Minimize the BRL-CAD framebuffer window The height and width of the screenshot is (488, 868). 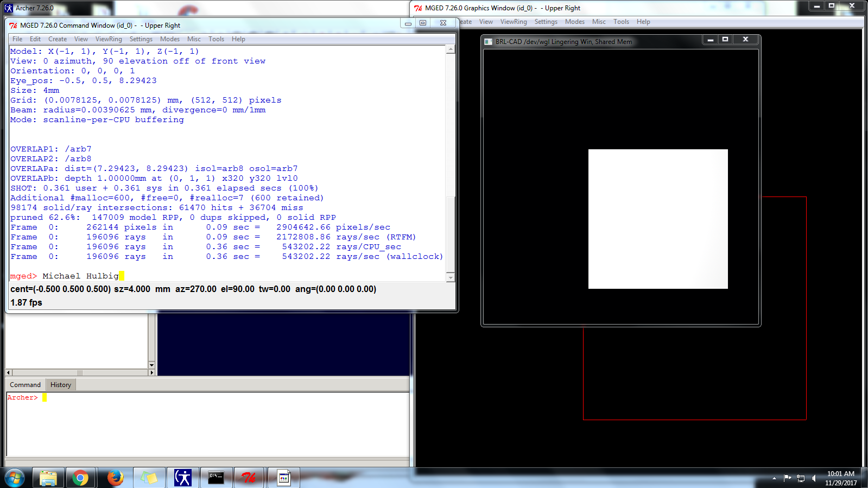pos(710,40)
